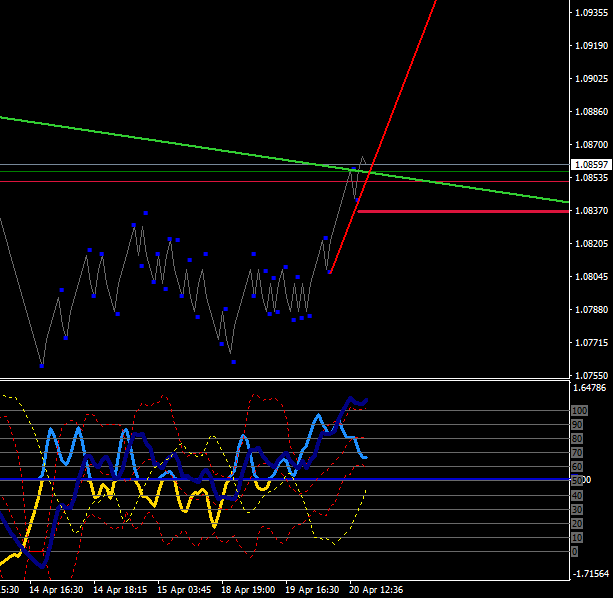This screenshot has width=613, height=598.
Task: Click the indicator level 40 label
Action: 577,496
